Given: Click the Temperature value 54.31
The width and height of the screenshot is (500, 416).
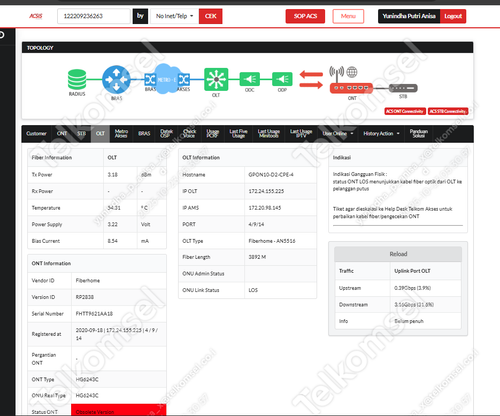Looking at the screenshot, I should click(x=114, y=208).
